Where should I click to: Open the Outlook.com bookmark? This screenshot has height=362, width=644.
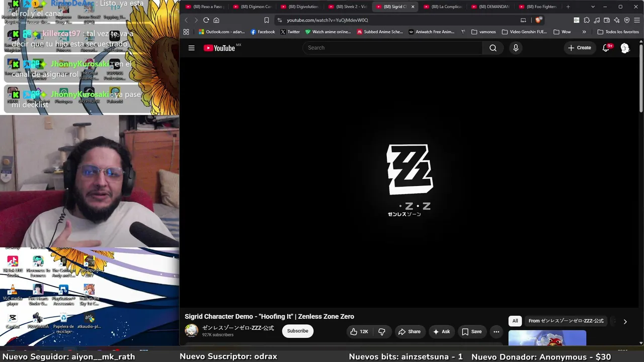[221, 32]
